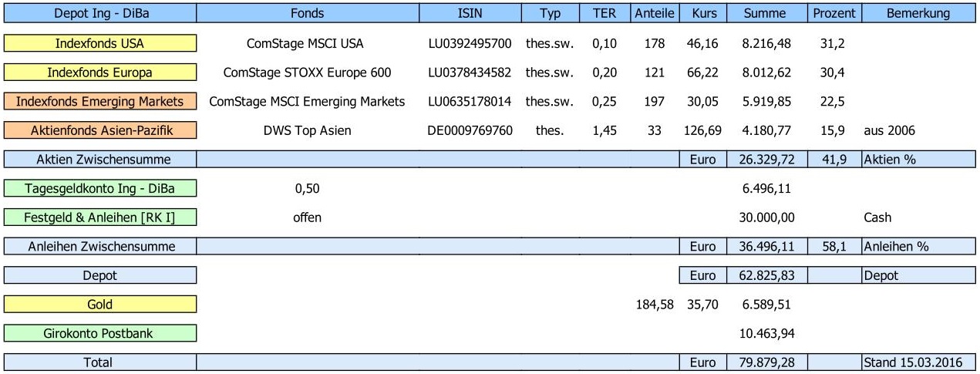Click the 'Festgeld & Anleihen [RK I]' cell
Screen dimensions: 980x374
pyautogui.click(x=100, y=217)
